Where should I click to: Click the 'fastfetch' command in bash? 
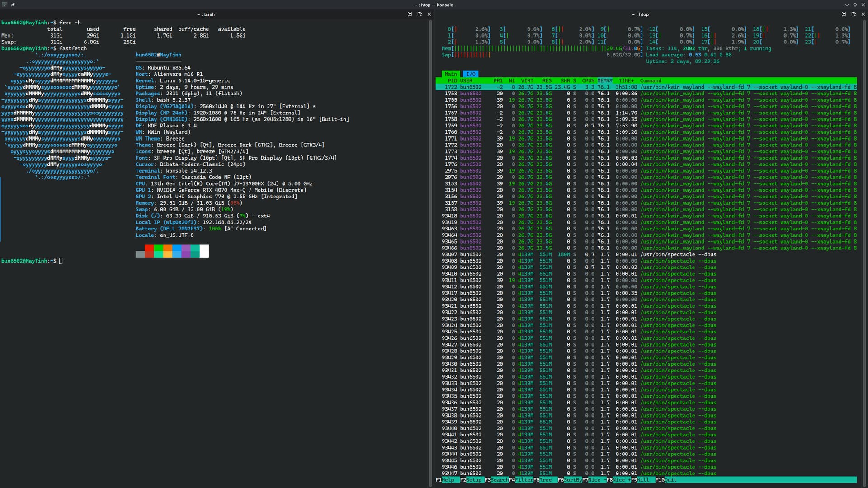(73, 48)
